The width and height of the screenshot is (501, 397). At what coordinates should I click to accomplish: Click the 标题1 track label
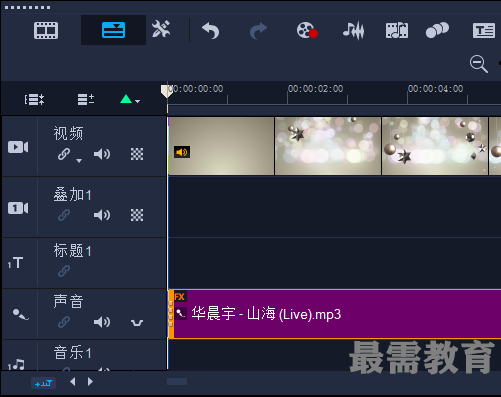pyautogui.click(x=72, y=250)
